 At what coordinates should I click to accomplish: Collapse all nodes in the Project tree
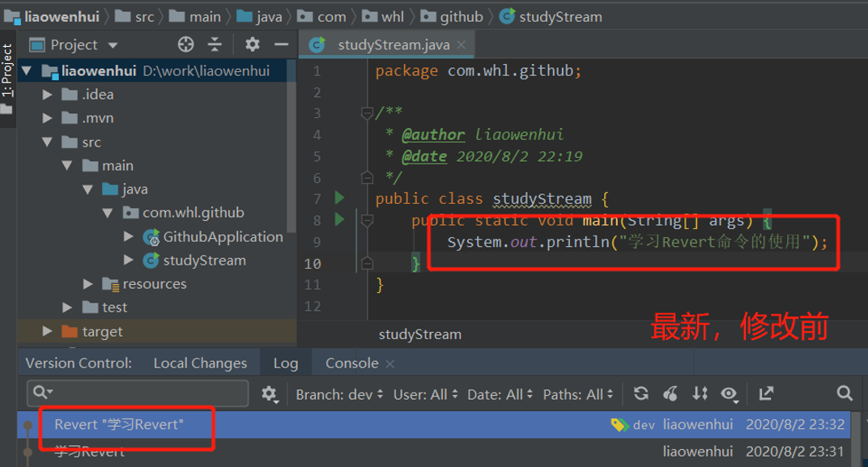tap(215, 45)
